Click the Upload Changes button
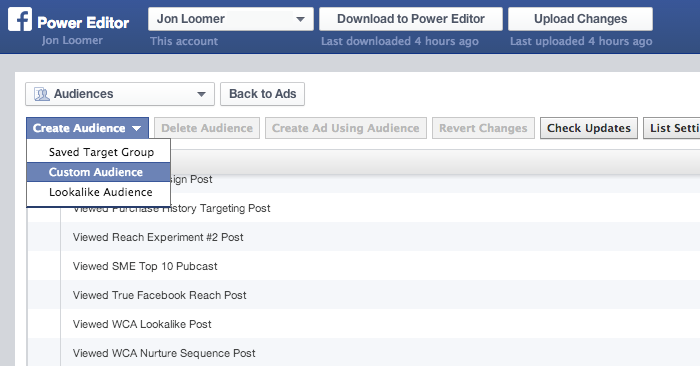 (x=580, y=19)
